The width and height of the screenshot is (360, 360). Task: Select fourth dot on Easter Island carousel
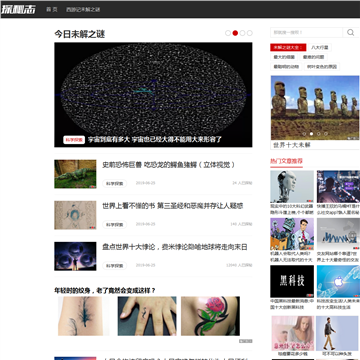[326, 134]
